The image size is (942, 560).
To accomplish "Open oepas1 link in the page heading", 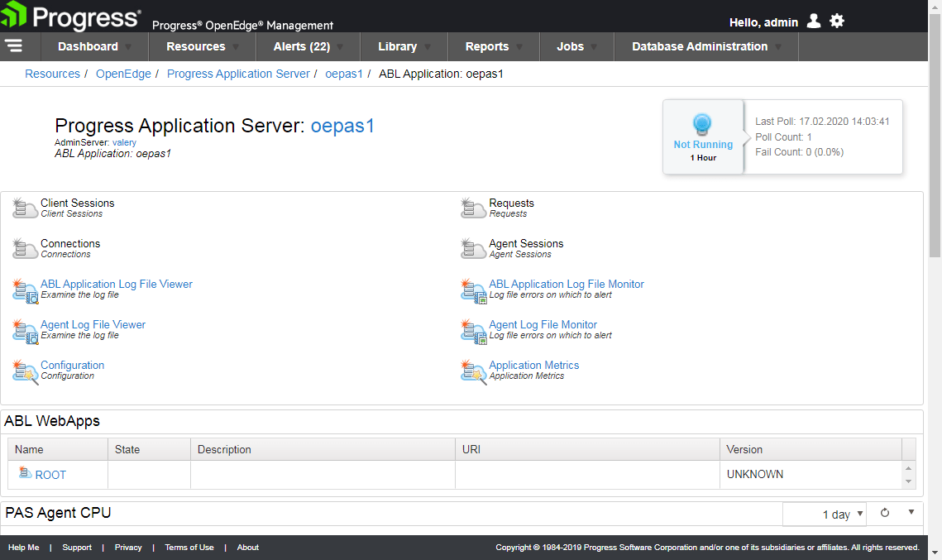I will pyautogui.click(x=342, y=126).
